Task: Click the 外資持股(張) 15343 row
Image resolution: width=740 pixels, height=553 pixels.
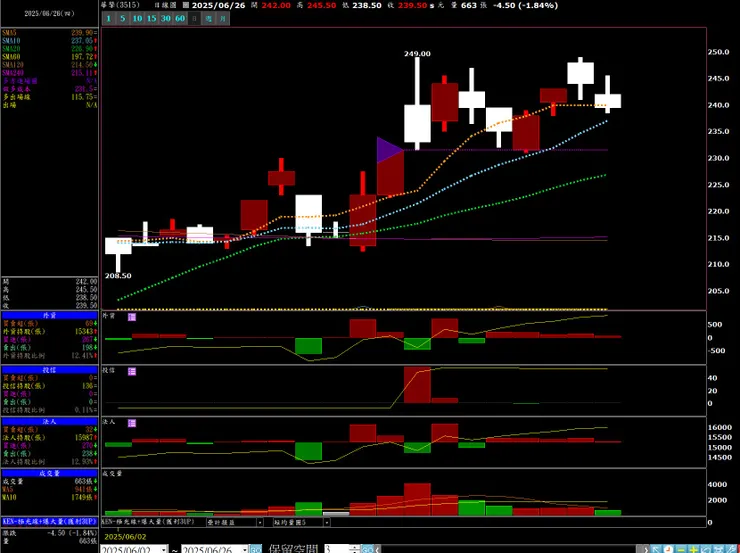Action: pyautogui.click(x=50, y=331)
